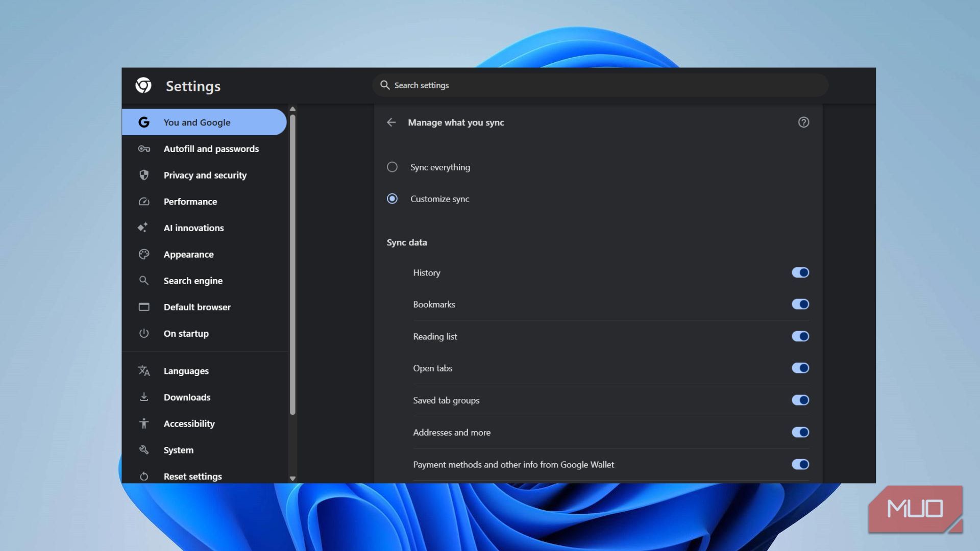Image resolution: width=980 pixels, height=551 pixels.
Task: Click the Search settings input field
Action: pos(600,85)
